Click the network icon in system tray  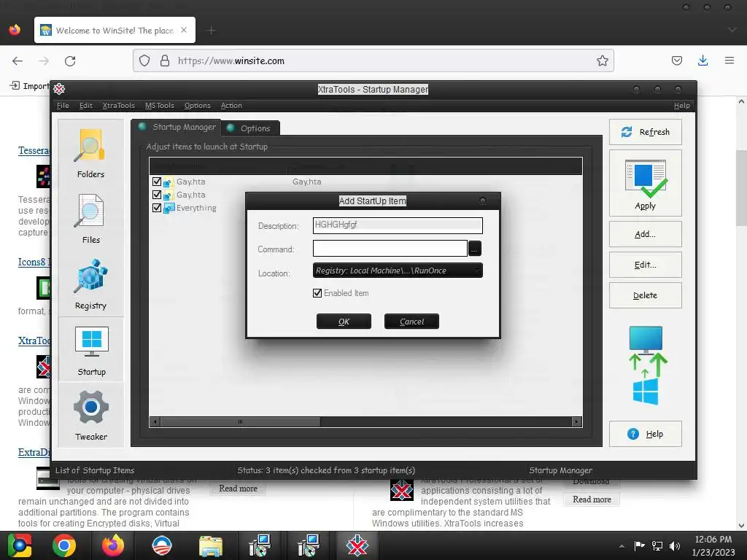coord(657,545)
